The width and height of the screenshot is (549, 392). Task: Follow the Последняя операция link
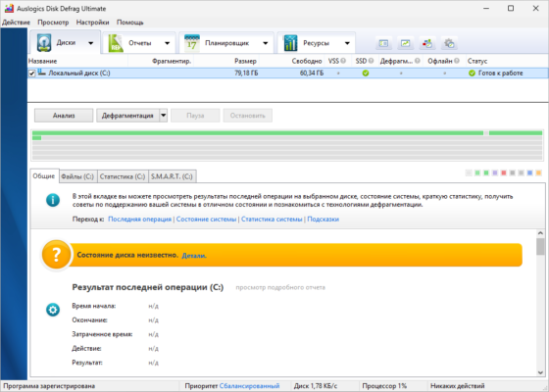point(139,220)
